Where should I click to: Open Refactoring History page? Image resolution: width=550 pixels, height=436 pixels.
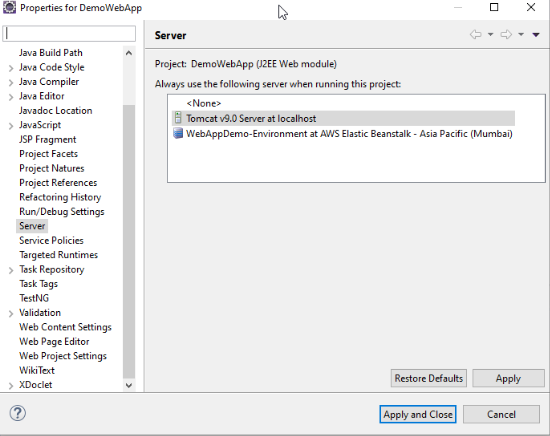(60, 197)
